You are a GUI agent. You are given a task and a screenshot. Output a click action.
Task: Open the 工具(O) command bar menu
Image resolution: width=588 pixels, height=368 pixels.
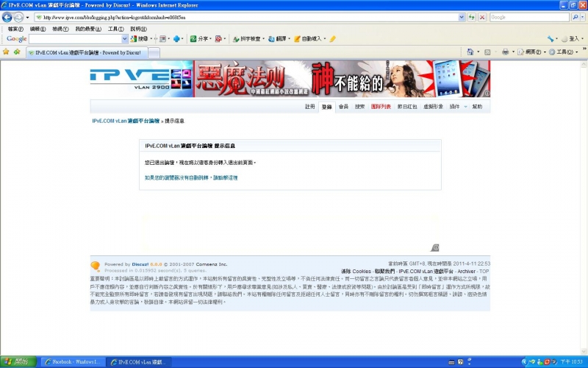pos(563,52)
